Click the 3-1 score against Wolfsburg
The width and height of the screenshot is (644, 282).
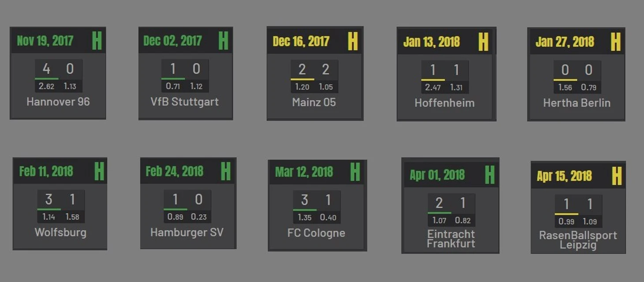coord(60,200)
